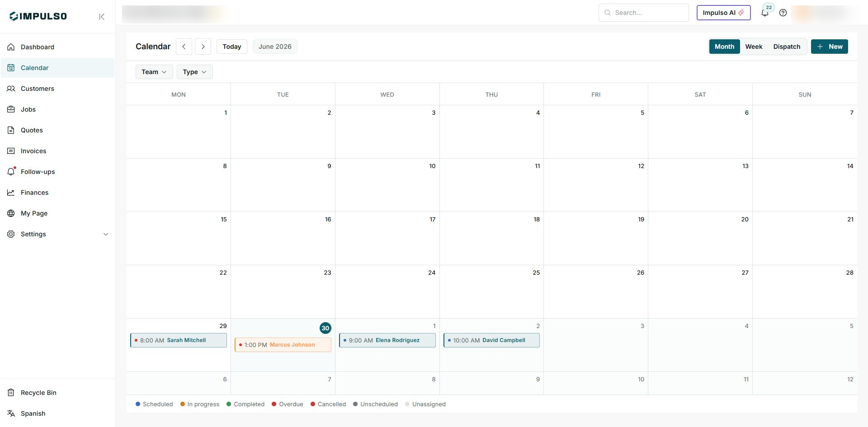The height and width of the screenshot is (427, 868).
Task: Open the Type filter dropdown
Action: tap(195, 72)
